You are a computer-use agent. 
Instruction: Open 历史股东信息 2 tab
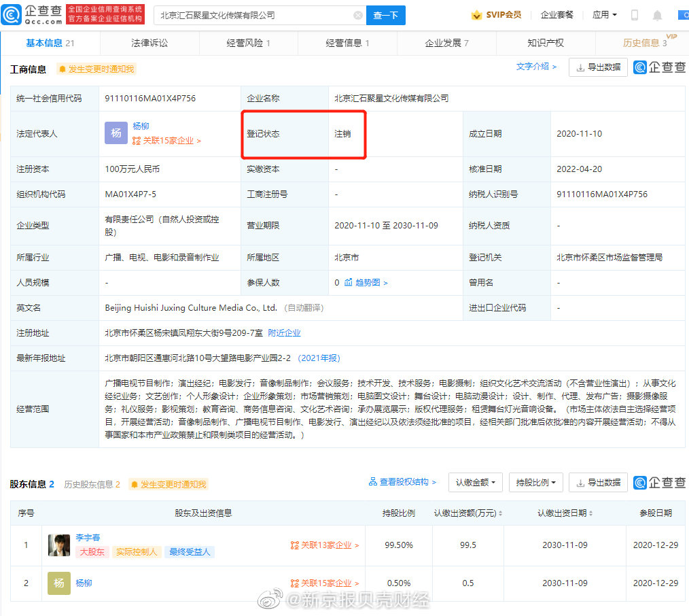point(92,485)
